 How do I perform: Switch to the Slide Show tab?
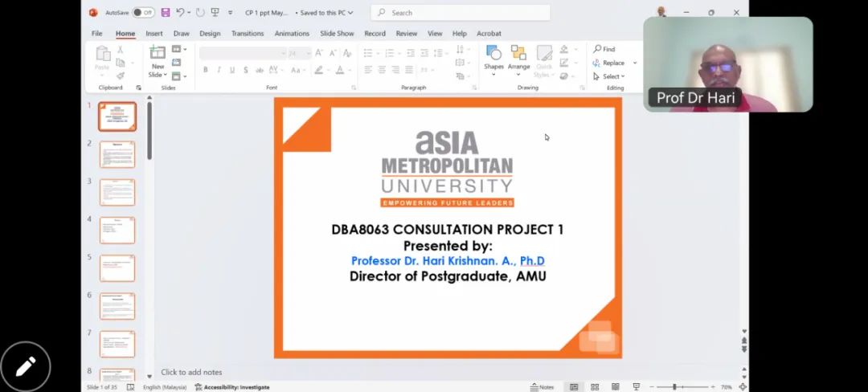337,34
